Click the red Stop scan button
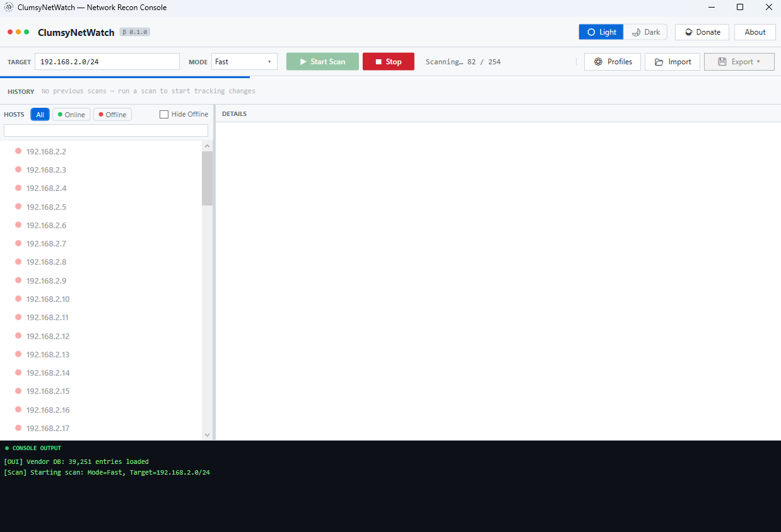This screenshot has height=532, width=781. (x=388, y=62)
